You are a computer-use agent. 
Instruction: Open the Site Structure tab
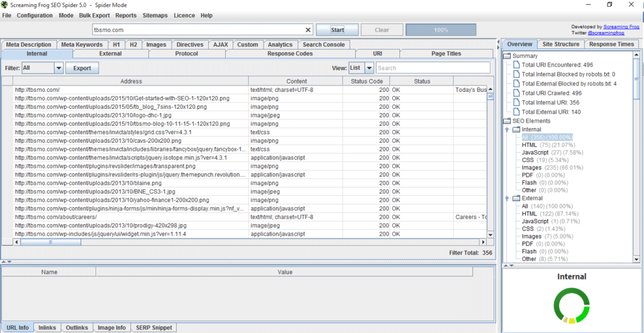[x=560, y=44]
